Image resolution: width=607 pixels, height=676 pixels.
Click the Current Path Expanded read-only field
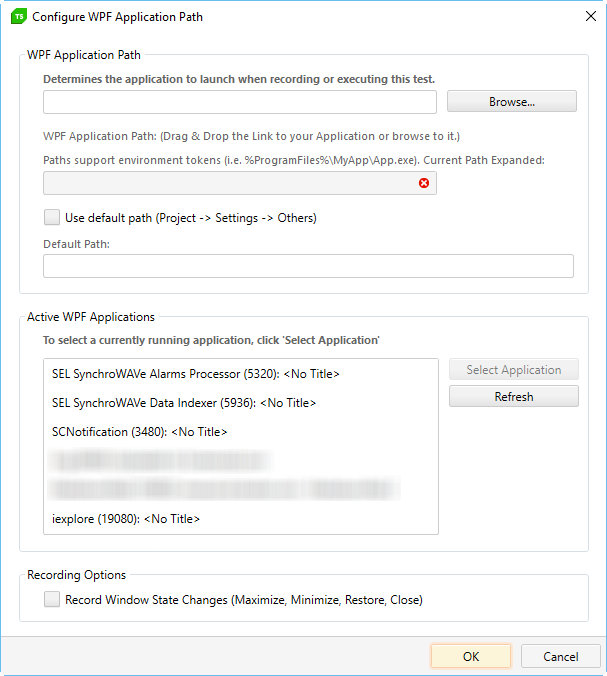[x=240, y=183]
